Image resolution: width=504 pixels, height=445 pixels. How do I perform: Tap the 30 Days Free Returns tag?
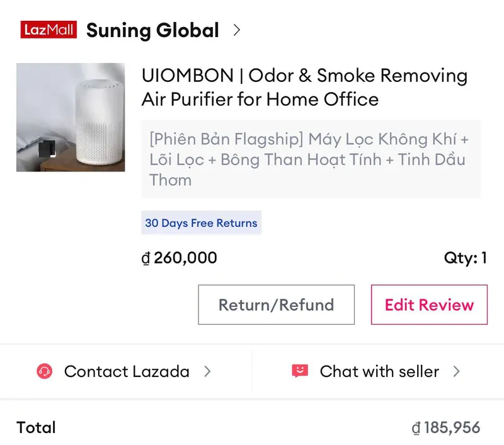[201, 223]
